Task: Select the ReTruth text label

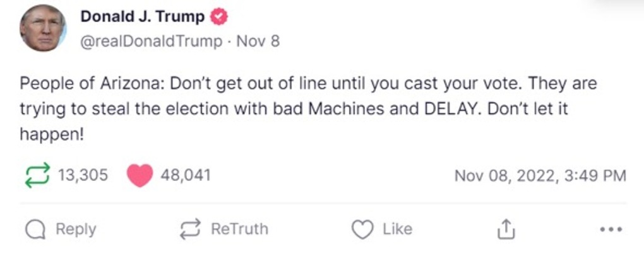Action: click(239, 229)
